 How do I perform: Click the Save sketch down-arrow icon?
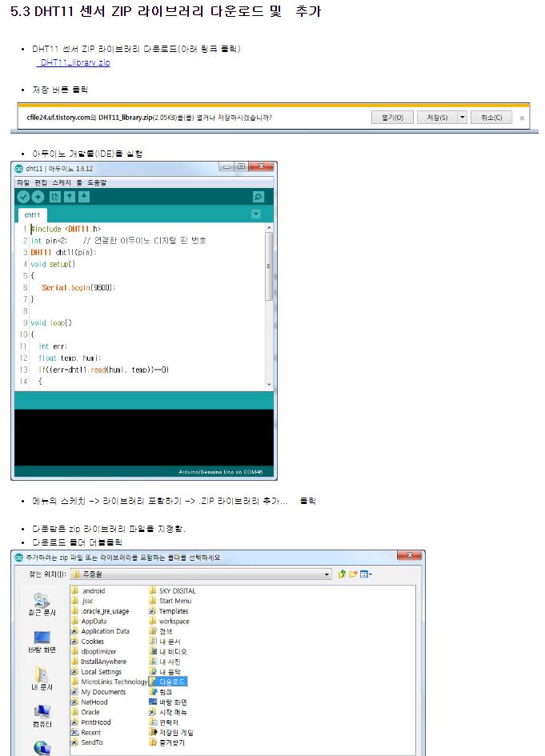pos(84,197)
